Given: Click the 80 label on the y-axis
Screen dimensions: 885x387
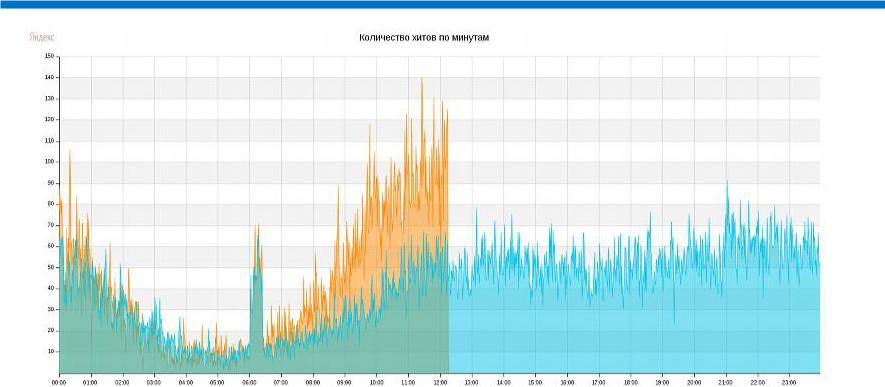Looking at the screenshot, I should point(50,204).
